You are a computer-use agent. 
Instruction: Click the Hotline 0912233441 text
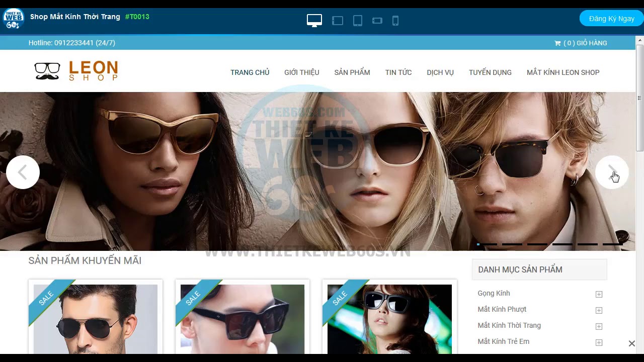pos(72,43)
